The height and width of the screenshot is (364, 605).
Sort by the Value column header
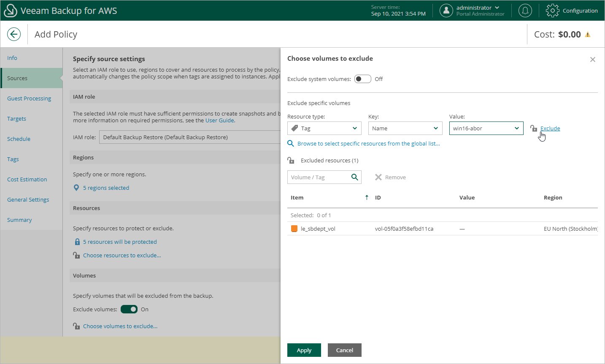467,197
